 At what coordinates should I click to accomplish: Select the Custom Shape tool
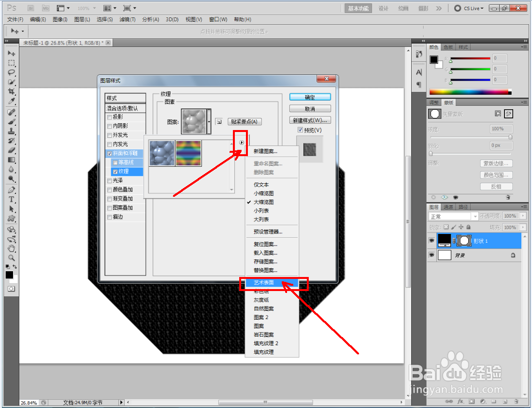pos(11,218)
